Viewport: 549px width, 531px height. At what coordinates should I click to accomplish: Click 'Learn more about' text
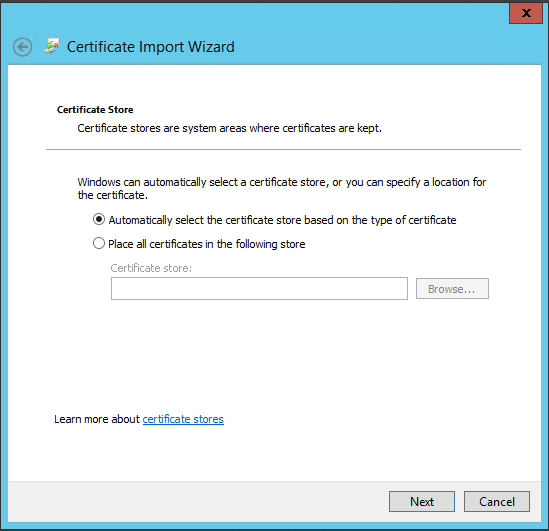pyautogui.click(x=97, y=419)
